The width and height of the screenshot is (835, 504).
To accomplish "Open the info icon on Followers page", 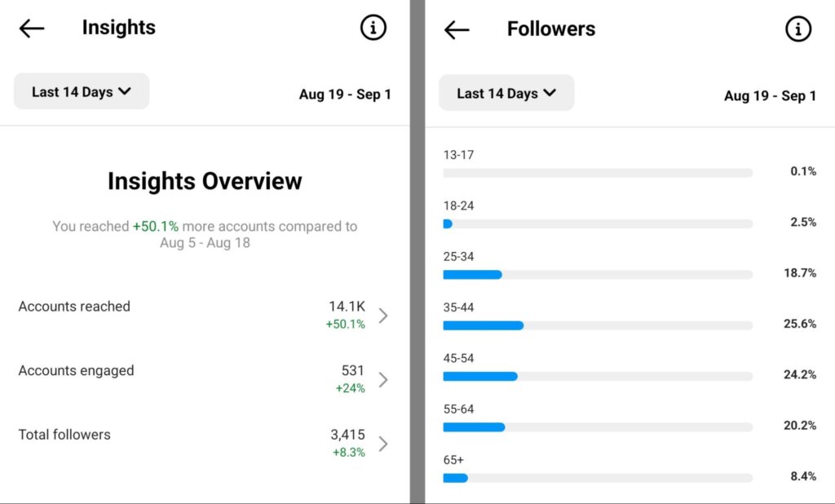I will click(x=797, y=29).
